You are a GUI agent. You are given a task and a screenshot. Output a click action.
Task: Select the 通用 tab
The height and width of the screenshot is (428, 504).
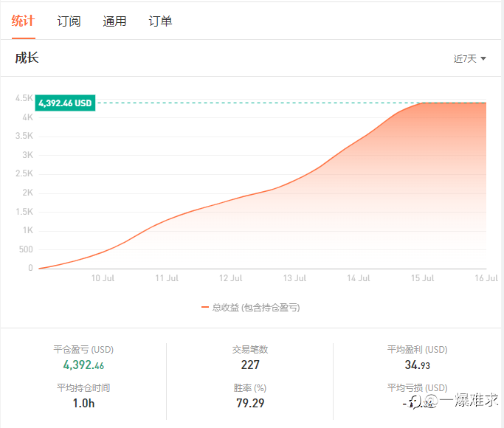tap(114, 21)
